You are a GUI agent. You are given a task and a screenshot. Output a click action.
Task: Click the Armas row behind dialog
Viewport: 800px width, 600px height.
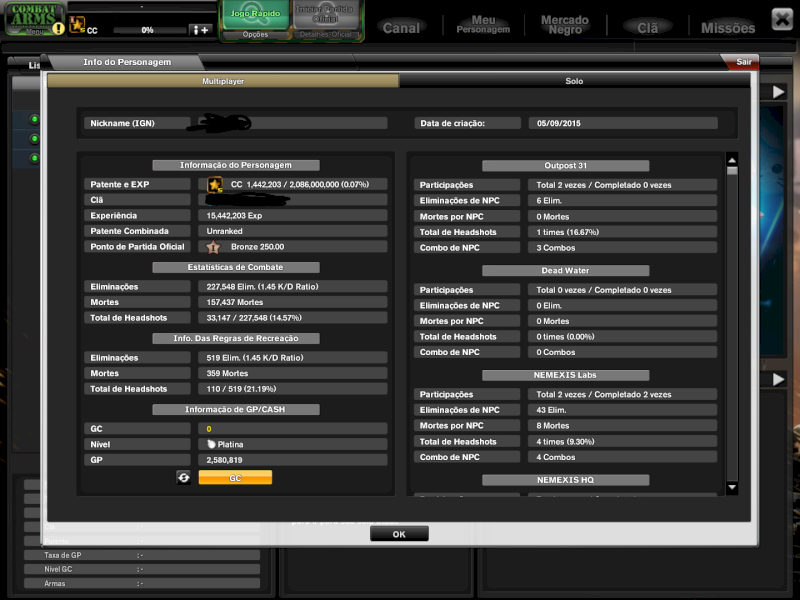(x=142, y=583)
